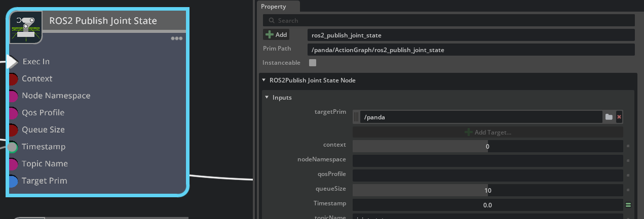Click the Prim Path label
This screenshot has width=644, height=219.
(x=277, y=49)
